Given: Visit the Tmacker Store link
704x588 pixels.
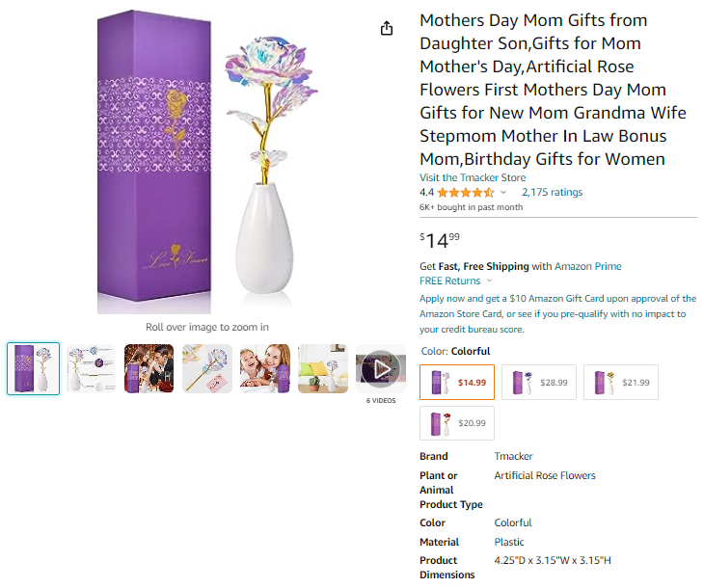Looking at the screenshot, I should (x=473, y=177).
